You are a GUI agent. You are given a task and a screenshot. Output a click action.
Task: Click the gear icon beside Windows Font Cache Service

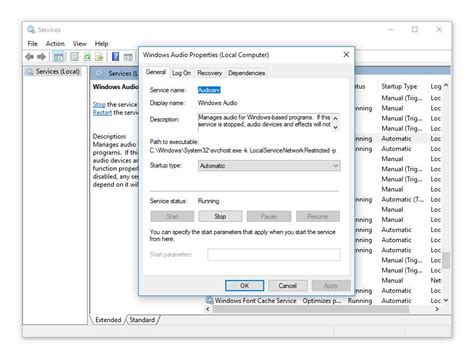click(209, 300)
